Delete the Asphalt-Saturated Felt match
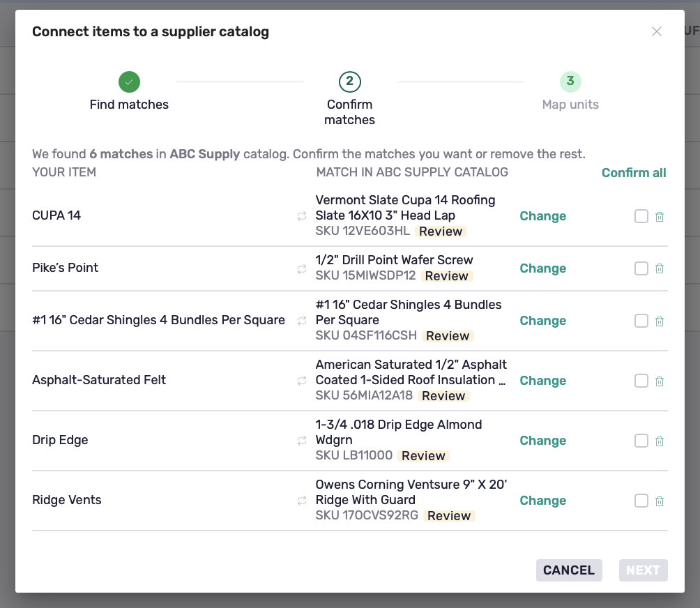 660,381
